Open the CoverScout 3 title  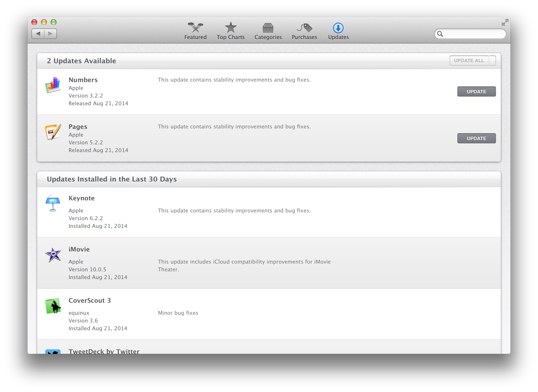point(90,300)
